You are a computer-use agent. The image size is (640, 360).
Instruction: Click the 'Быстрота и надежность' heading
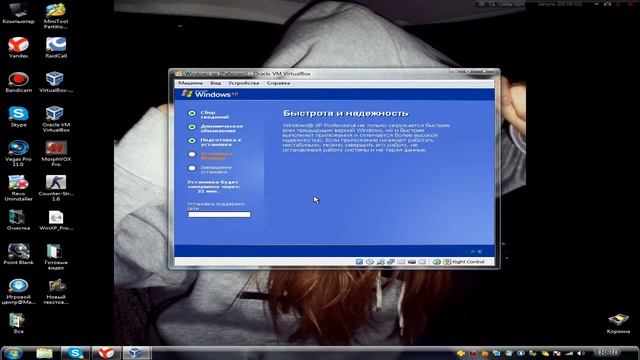point(345,113)
